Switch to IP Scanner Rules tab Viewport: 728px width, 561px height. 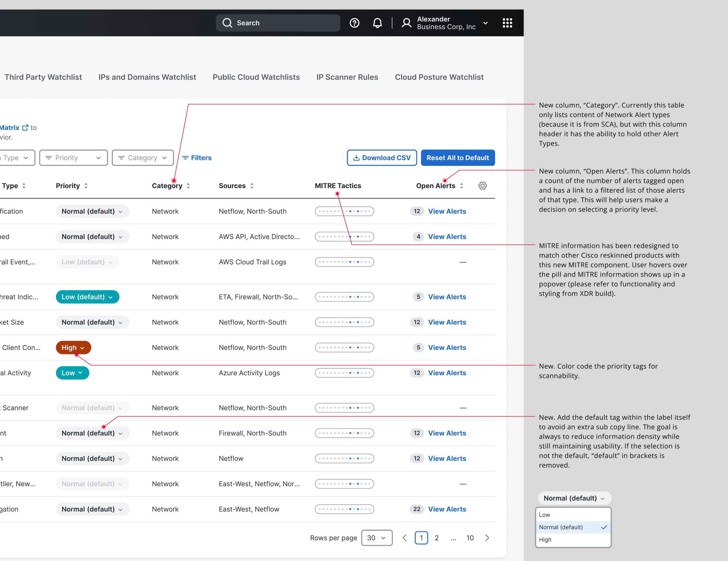[347, 77]
